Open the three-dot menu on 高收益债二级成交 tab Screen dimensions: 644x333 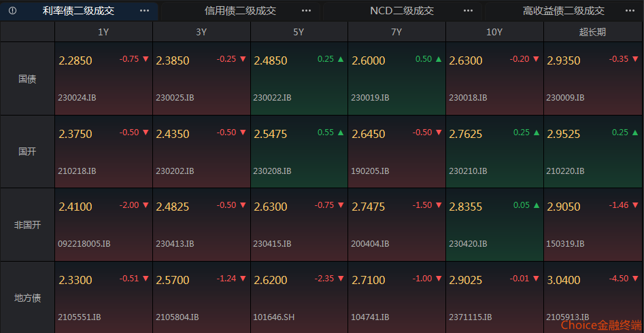(x=630, y=11)
